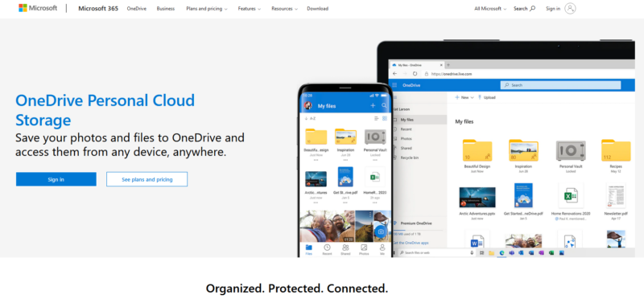
Task: Tap the search icon in phone header
Action: point(384,106)
